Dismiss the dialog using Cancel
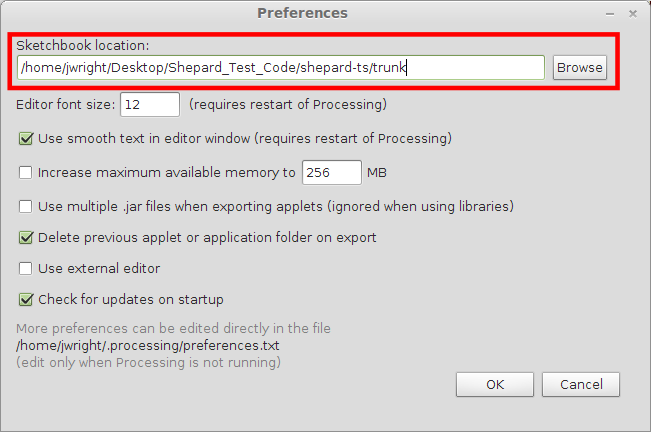Image resolution: width=651 pixels, height=432 pixels. pos(581,384)
